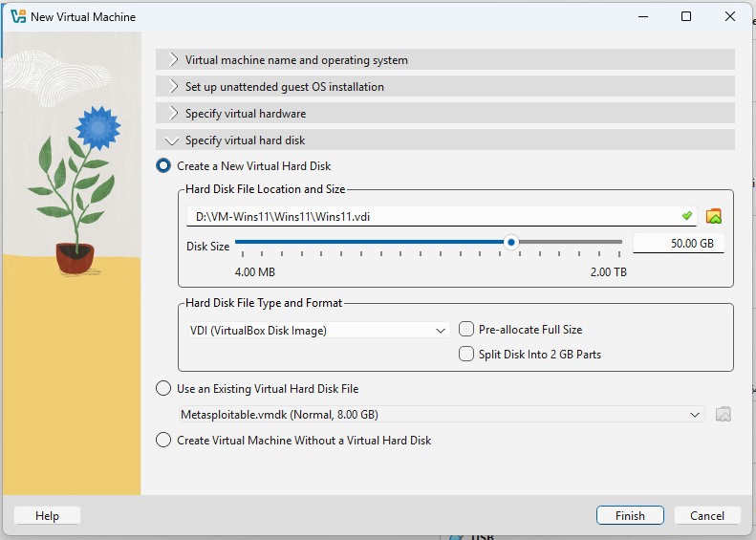
Task: Open the Metasploitable.vmdk existing disk dropdown
Action: coord(442,415)
